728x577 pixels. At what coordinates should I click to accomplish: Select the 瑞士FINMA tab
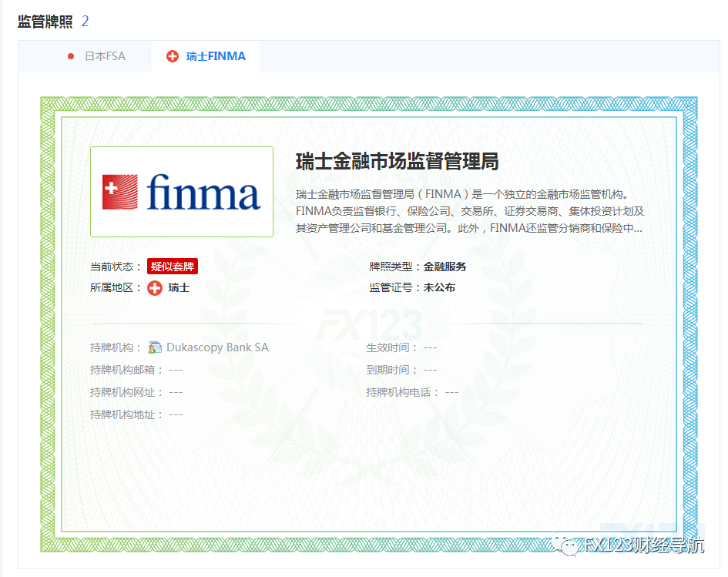[x=206, y=56]
